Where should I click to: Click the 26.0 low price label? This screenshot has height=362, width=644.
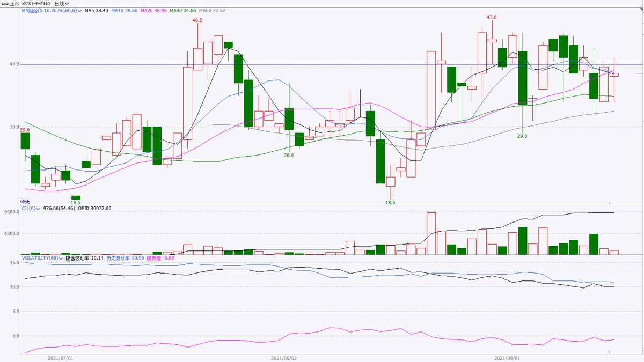pos(289,155)
